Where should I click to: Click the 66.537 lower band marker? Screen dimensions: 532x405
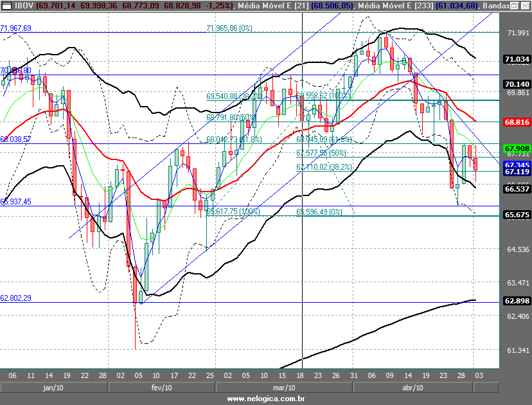click(x=517, y=189)
